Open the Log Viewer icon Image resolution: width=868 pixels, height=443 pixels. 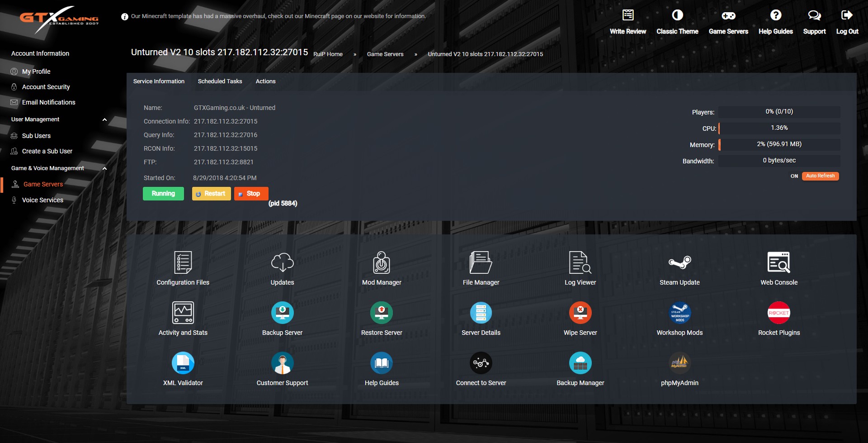(580, 262)
